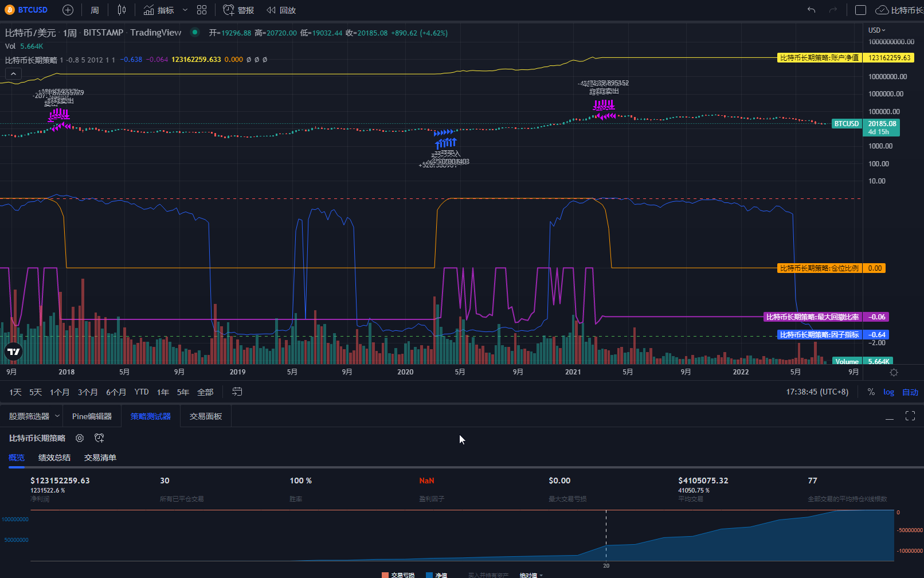Screen dimensions: 924x578
Task: Toggle the 自动 auto scale option
Action: coord(910,392)
